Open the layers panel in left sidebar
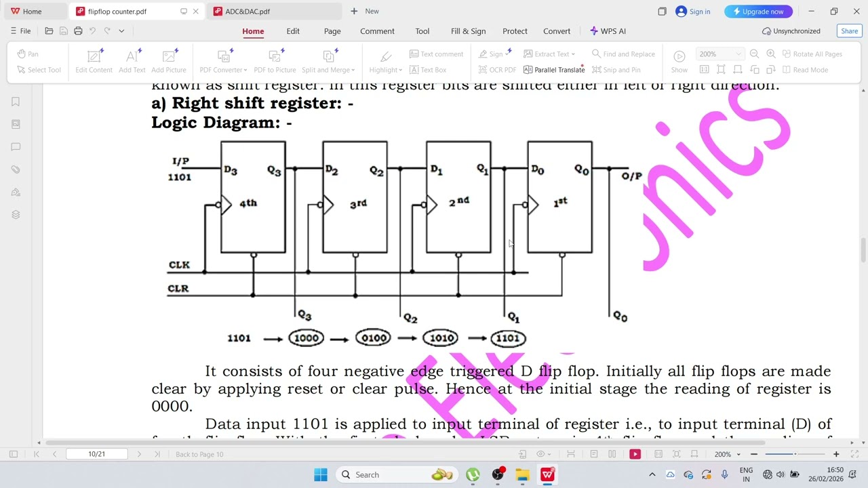 coord(16,215)
